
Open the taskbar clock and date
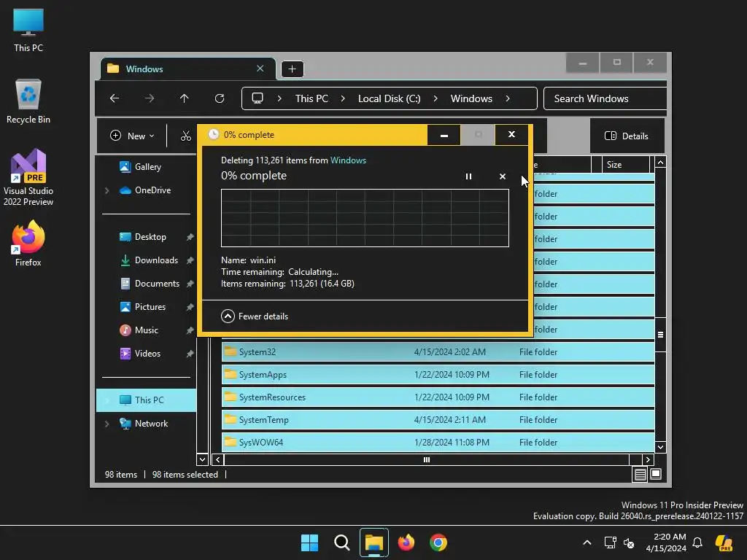[666, 542]
